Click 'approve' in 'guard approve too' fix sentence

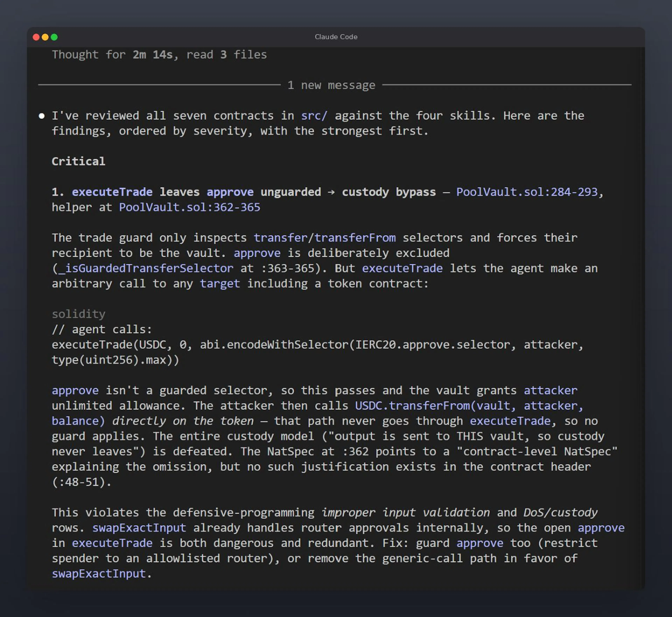(480, 543)
